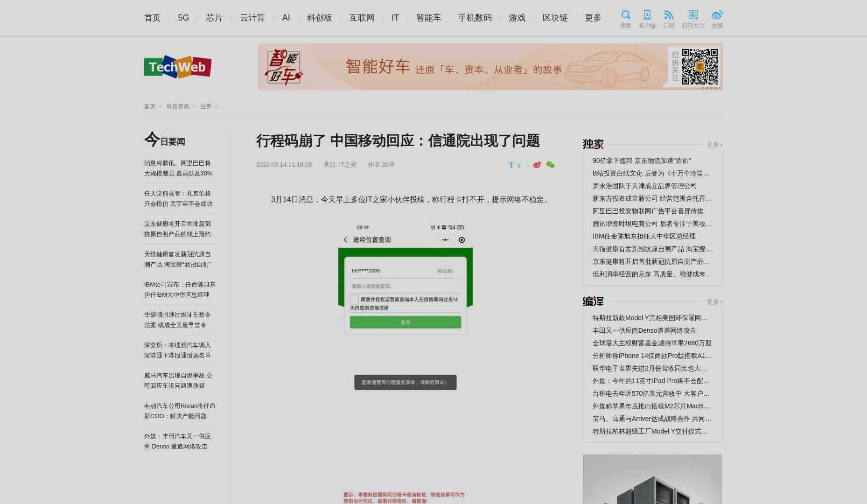
Task: Go to 芯片 section
Action: point(215,18)
